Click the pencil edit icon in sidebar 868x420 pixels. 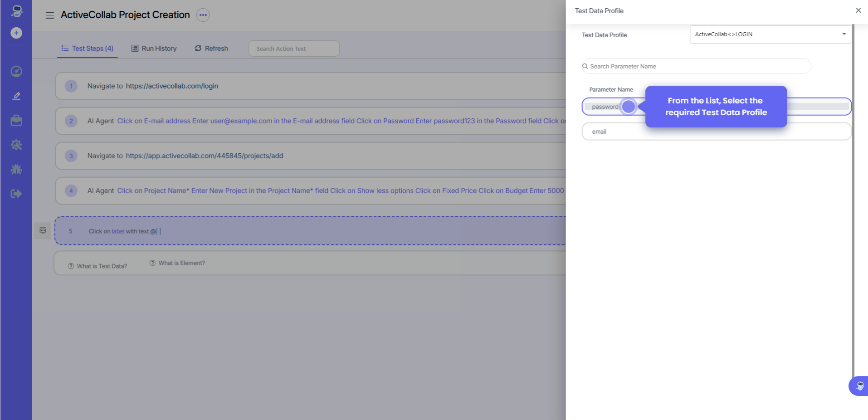point(16,96)
